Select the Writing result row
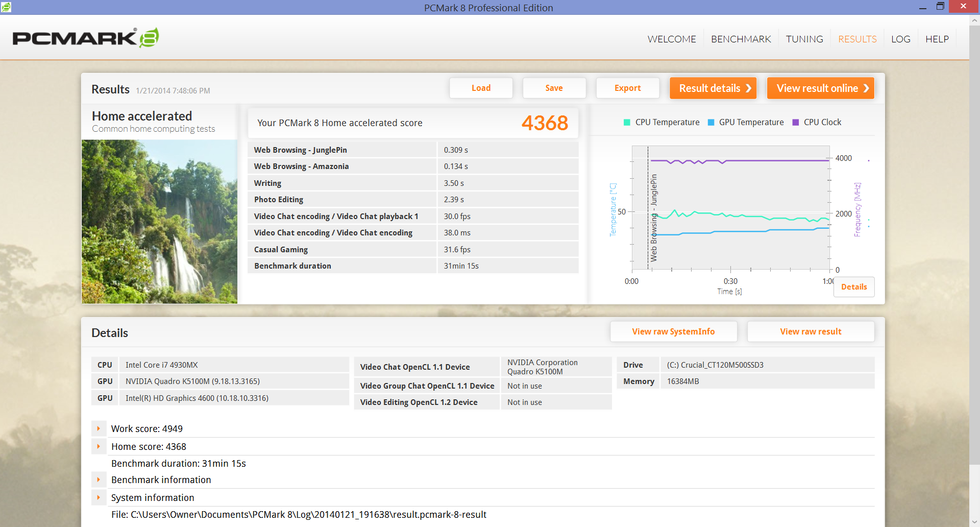Viewport: 980px width, 527px height. [x=413, y=183]
